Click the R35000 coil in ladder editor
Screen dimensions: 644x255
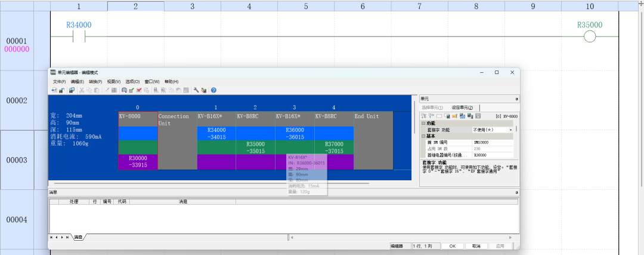(590, 37)
